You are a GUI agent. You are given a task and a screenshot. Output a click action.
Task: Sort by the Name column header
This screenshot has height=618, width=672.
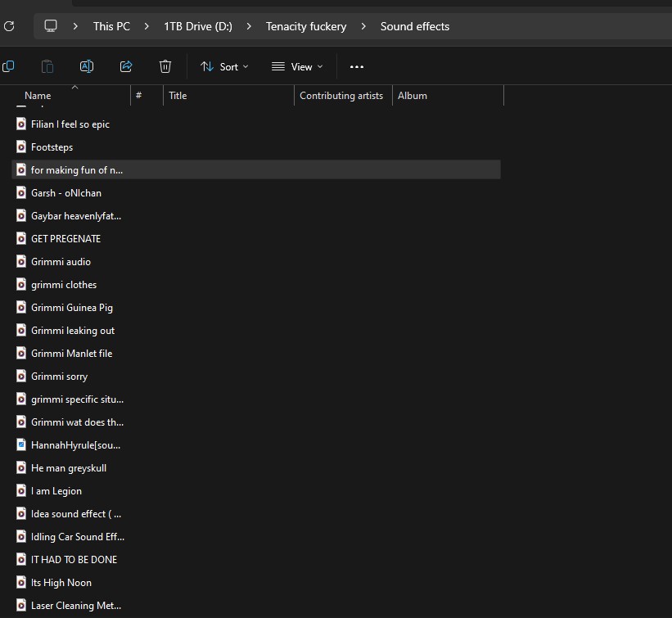click(x=38, y=96)
